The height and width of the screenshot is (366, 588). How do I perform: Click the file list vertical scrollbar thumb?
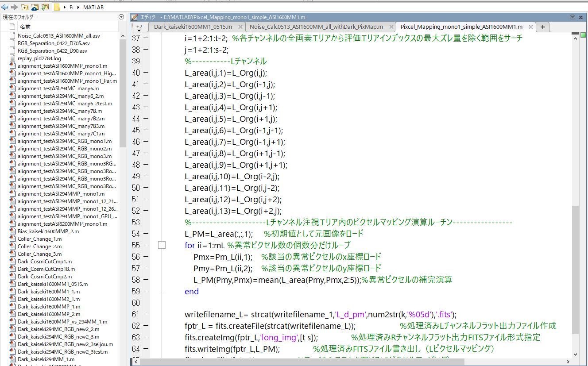pos(123,94)
